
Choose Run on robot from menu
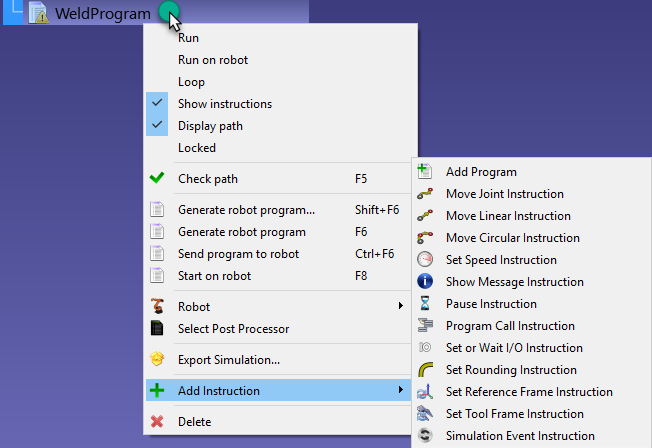click(212, 60)
